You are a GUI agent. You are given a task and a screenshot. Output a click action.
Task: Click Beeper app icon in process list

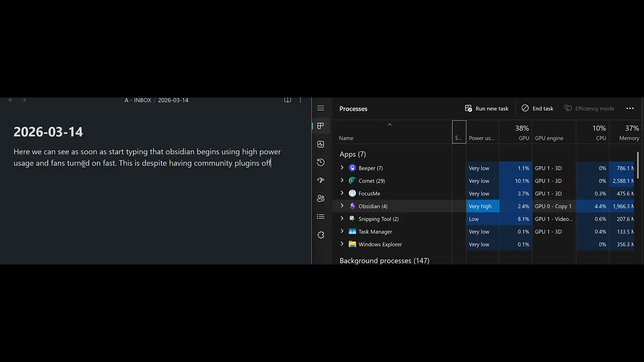coord(352,168)
